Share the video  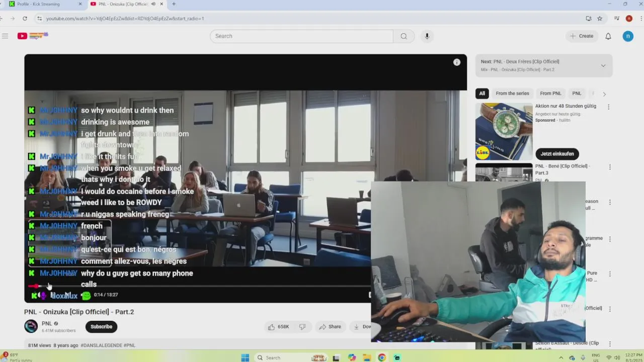[330, 327]
